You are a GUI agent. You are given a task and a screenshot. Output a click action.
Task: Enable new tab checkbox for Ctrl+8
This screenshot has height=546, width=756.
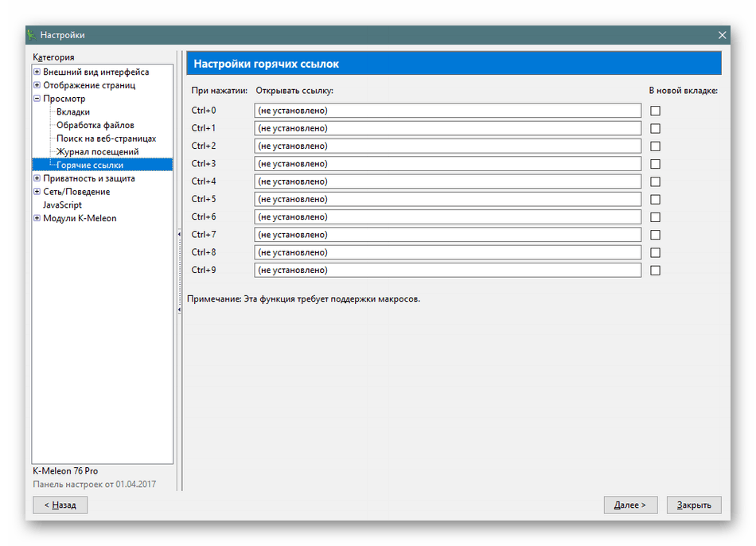[x=655, y=253]
